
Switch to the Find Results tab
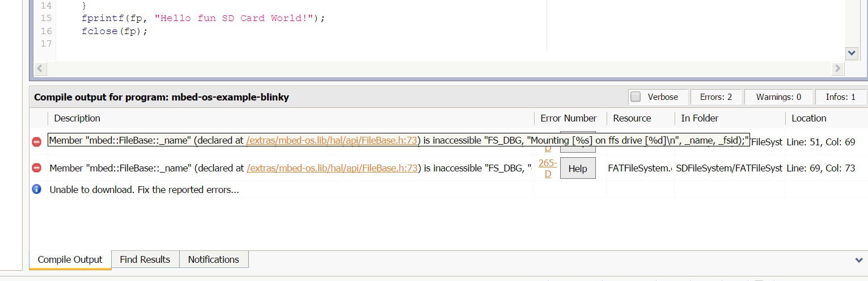(145, 259)
